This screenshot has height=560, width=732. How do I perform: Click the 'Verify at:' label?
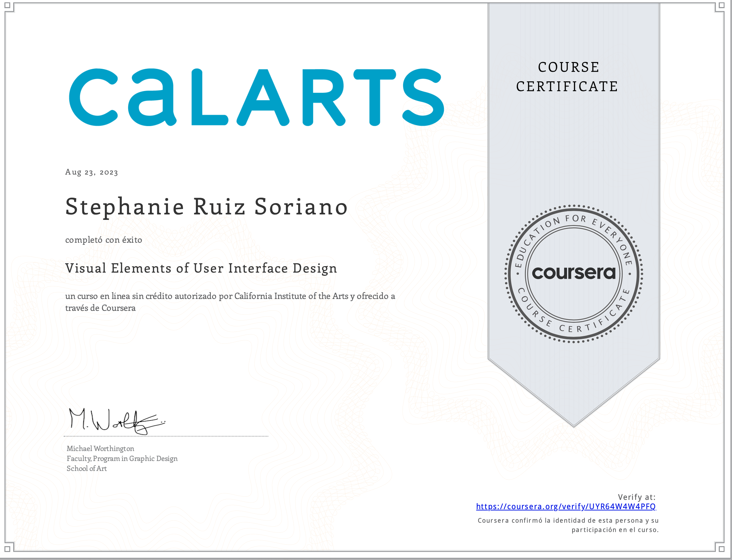[636, 497]
